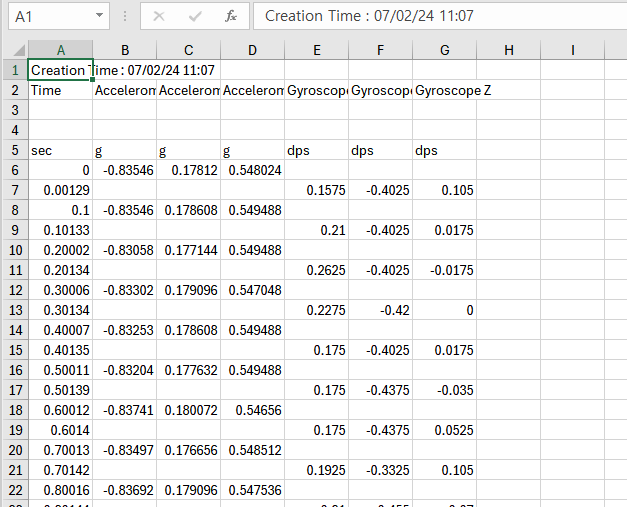The width and height of the screenshot is (627, 507).
Task: Click cell with value 0.548512
Action: tap(253, 450)
